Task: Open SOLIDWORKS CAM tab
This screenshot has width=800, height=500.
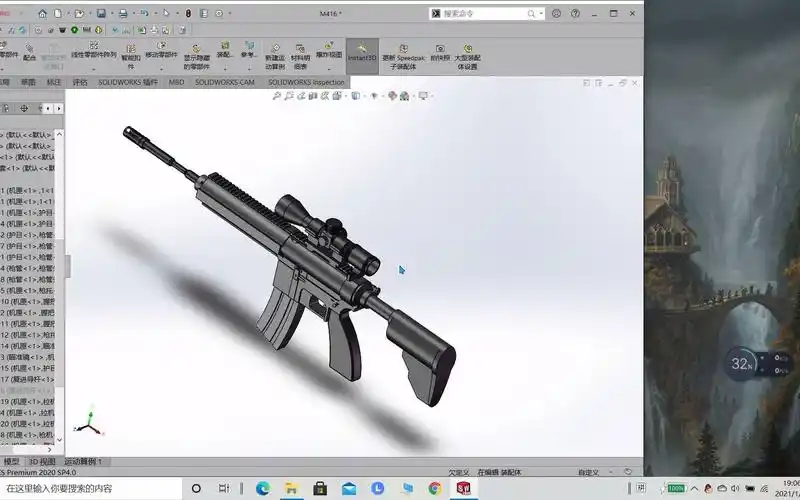Action: [225, 82]
